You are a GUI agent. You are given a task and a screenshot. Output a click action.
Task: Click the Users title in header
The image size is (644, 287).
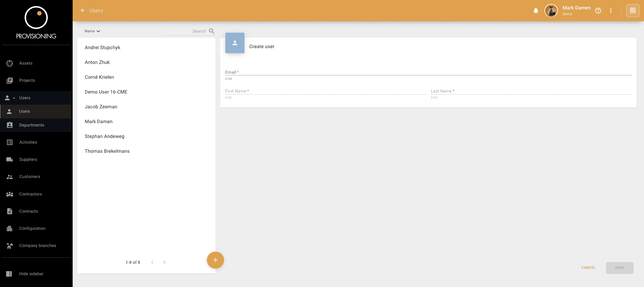pyautogui.click(x=96, y=11)
